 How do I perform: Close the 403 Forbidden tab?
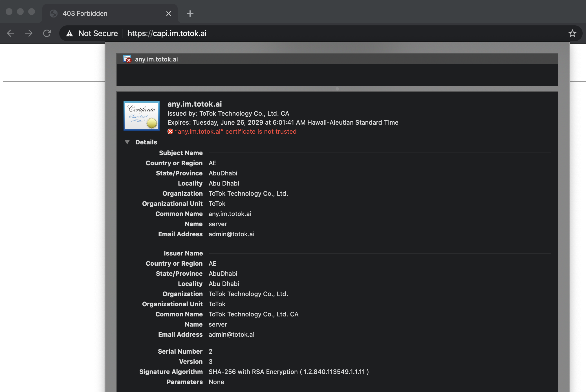point(169,14)
